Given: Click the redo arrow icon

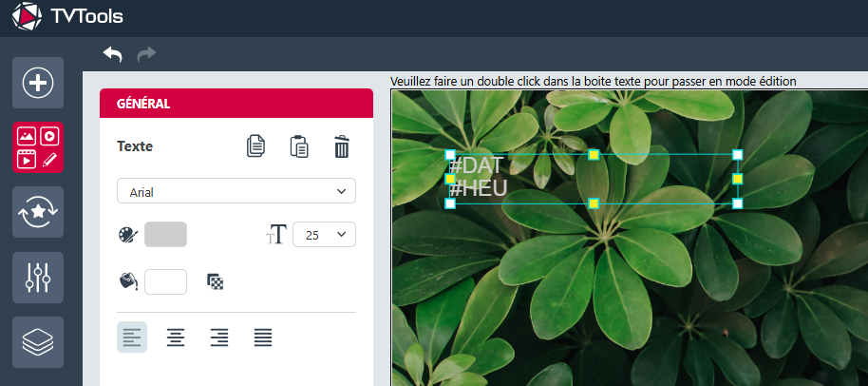Looking at the screenshot, I should click(146, 54).
